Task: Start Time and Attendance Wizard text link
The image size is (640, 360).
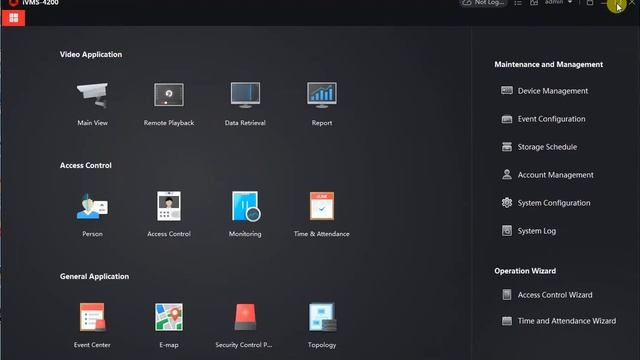Action: (567, 321)
